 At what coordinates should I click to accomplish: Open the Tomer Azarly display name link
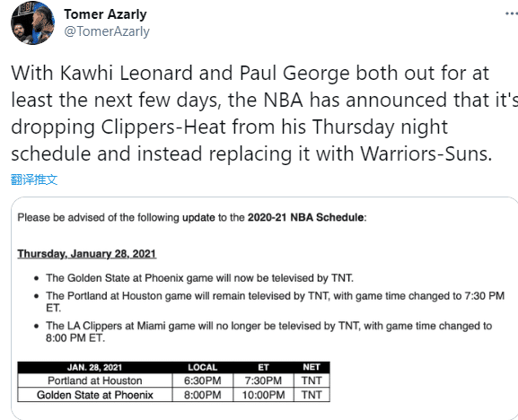(x=105, y=14)
